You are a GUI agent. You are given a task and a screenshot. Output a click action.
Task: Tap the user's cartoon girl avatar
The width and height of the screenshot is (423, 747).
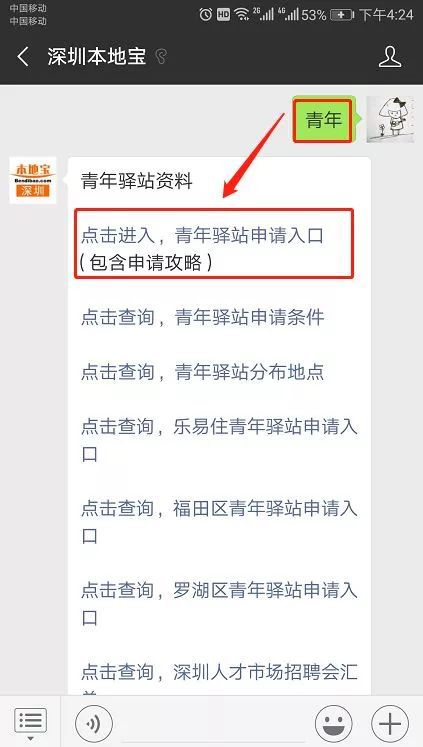coord(390,119)
